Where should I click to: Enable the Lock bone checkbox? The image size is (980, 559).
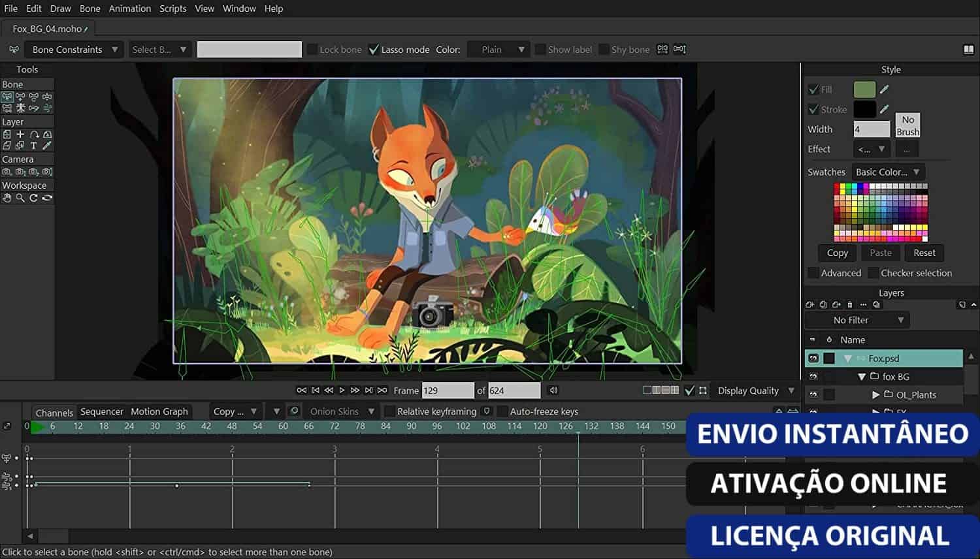312,50
